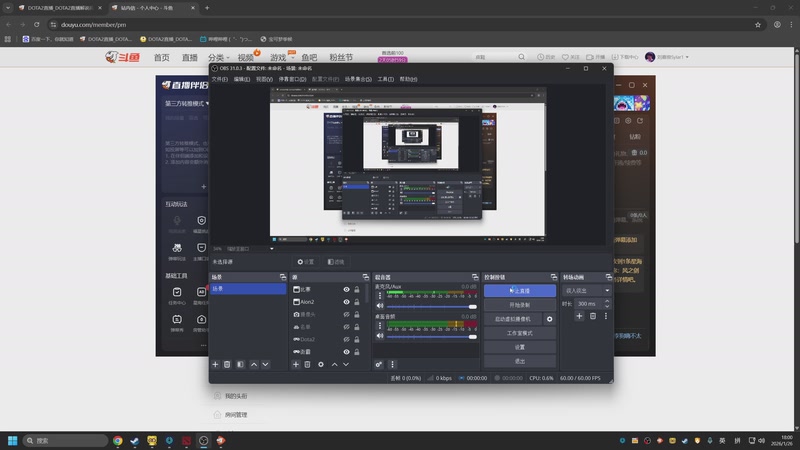Viewport: 800px width, 450px height.
Task: Open the 工具(T) menu in OBS
Action: coord(385,79)
